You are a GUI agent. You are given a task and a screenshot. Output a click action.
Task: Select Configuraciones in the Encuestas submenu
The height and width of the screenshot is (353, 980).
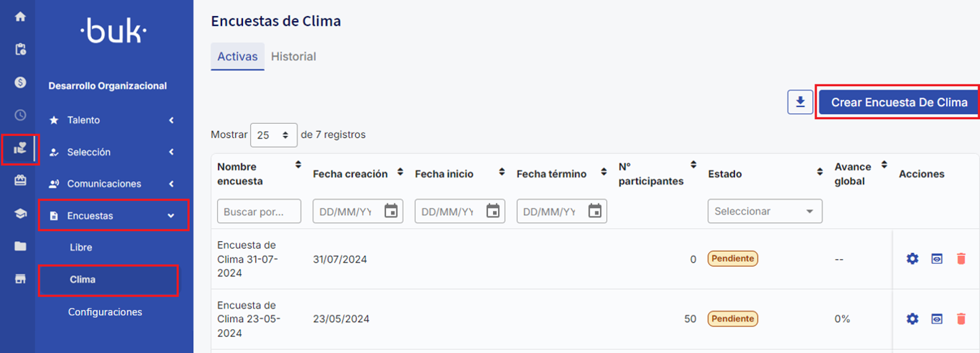105,312
